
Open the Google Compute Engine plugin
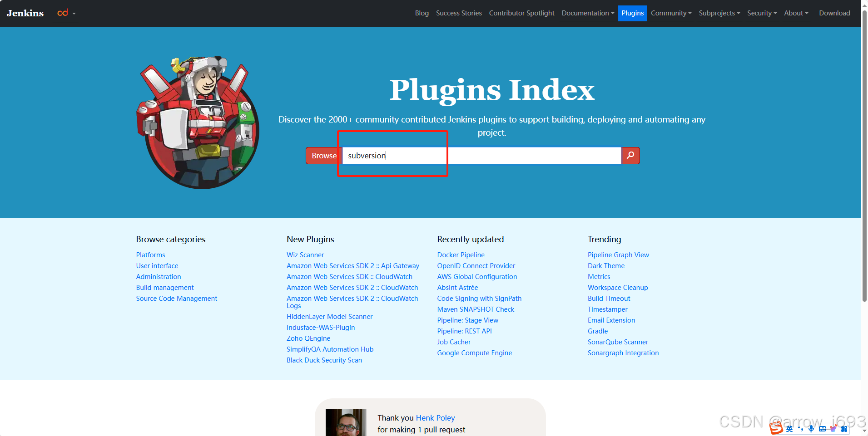474,353
